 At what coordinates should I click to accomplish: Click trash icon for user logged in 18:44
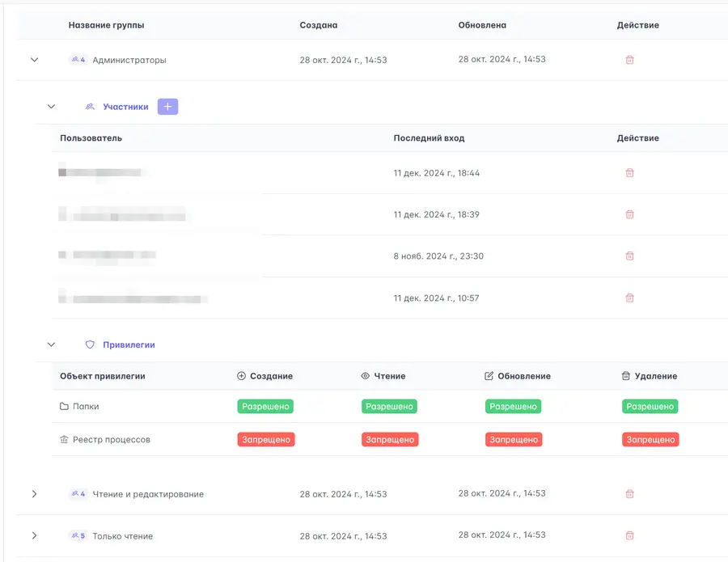tap(629, 172)
